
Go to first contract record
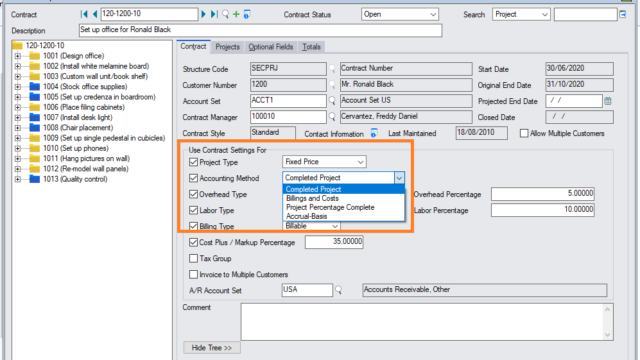tap(84, 14)
